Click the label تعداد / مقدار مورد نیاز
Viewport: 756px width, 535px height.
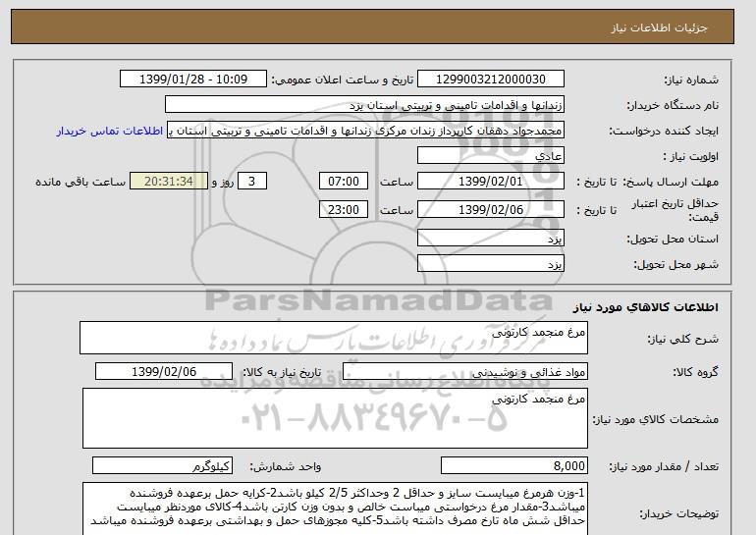(x=664, y=466)
